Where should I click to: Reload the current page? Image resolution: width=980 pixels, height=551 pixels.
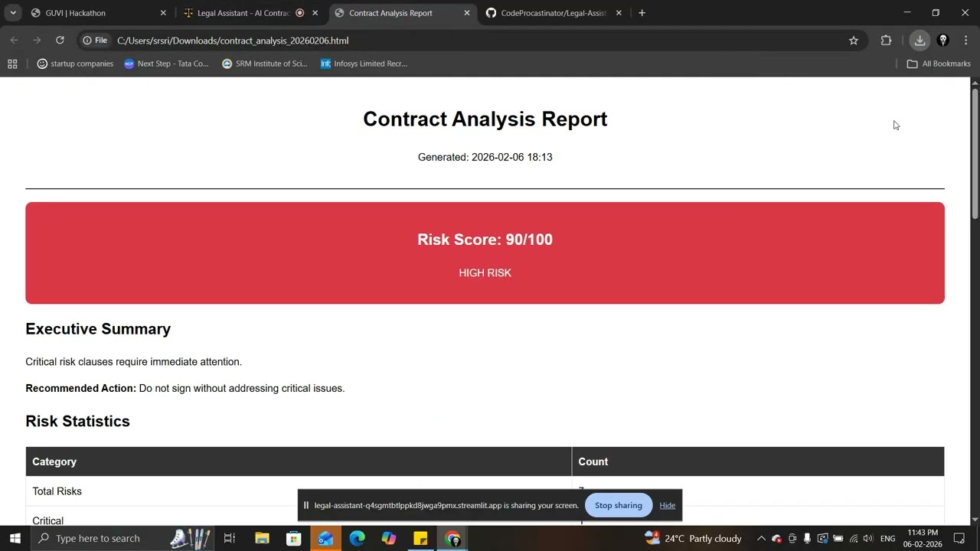click(60, 41)
